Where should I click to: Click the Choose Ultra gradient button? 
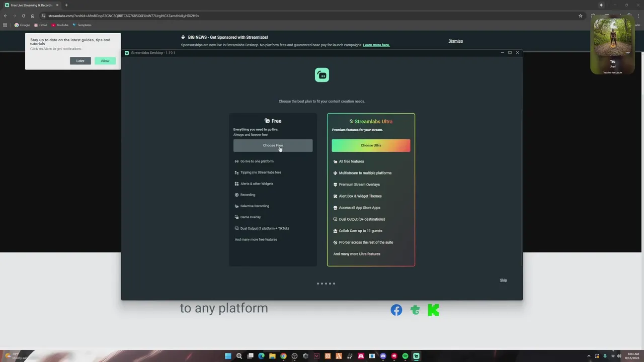pyautogui.click(x=371, y=145)
